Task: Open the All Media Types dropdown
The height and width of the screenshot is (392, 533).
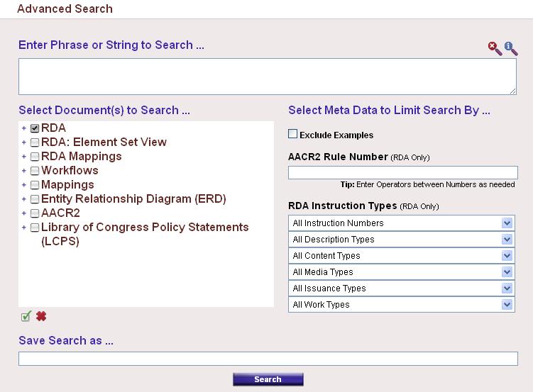Action: click(402, 272)
